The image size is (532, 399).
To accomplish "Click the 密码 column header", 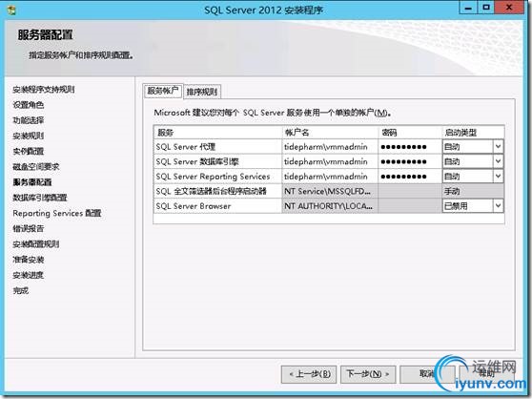I will tap(410, 133).
